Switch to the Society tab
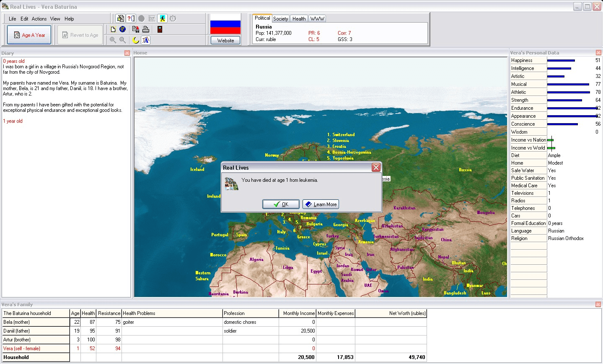This screenshot has width=603, height=364. point(281,19)
